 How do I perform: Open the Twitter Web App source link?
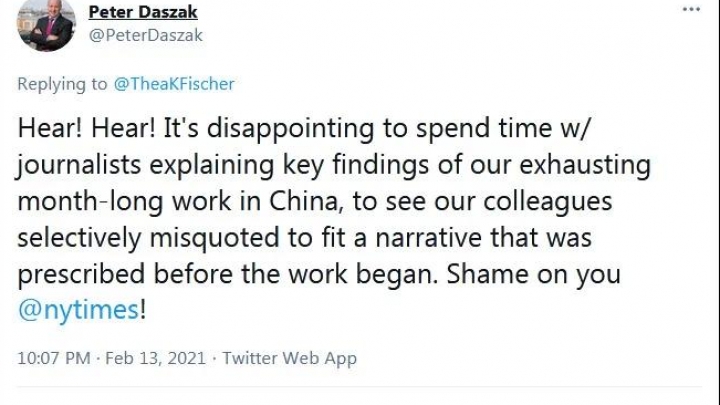pyautogui.click(x=289, y=358)
